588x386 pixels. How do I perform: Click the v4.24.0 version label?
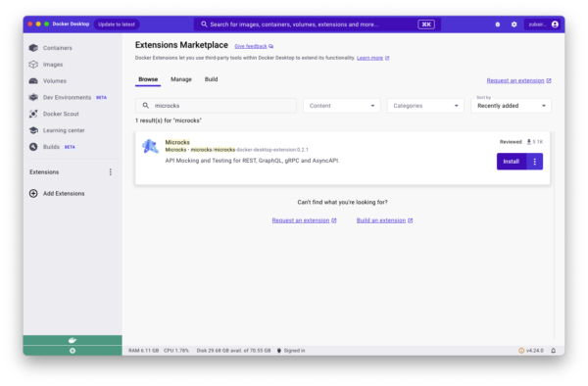(535, 351)
